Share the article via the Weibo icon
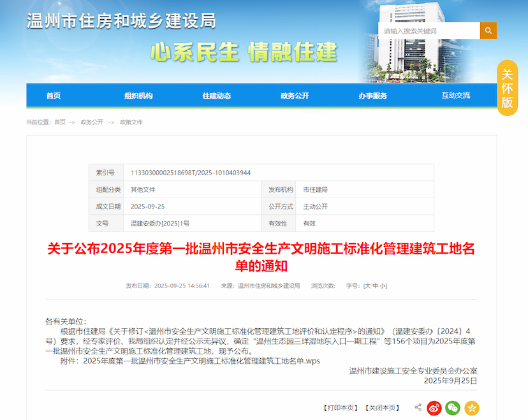Image resolution: width=528 pixels, height=420 pixels. click(434, 407)
